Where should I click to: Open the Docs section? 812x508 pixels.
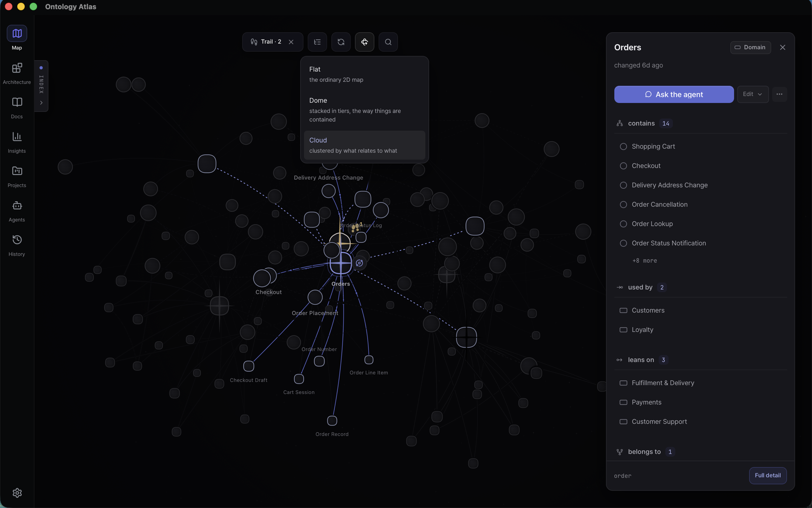click(x=17, y=108)
